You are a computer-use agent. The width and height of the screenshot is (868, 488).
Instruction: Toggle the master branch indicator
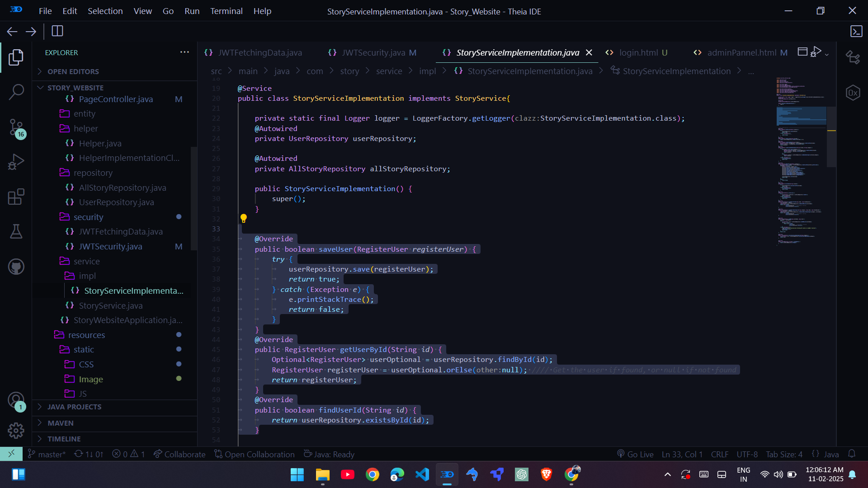point(47,454)
